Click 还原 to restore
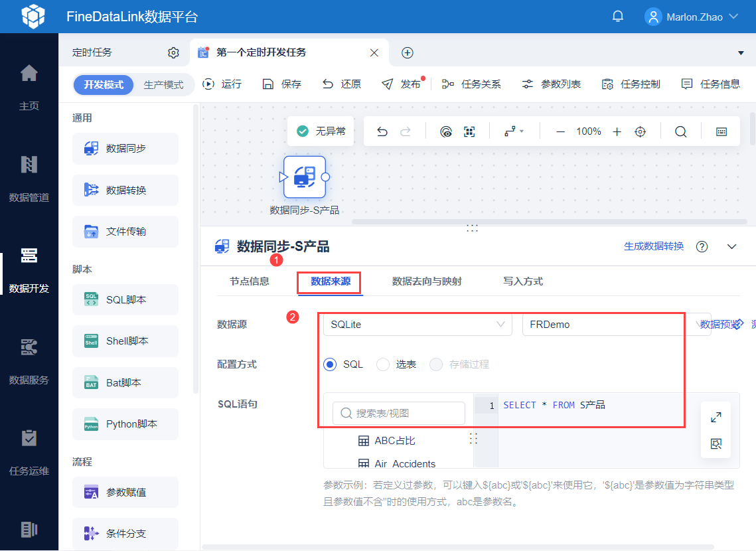Viewport: 756px width, 551px height. [x=342, y=84]
